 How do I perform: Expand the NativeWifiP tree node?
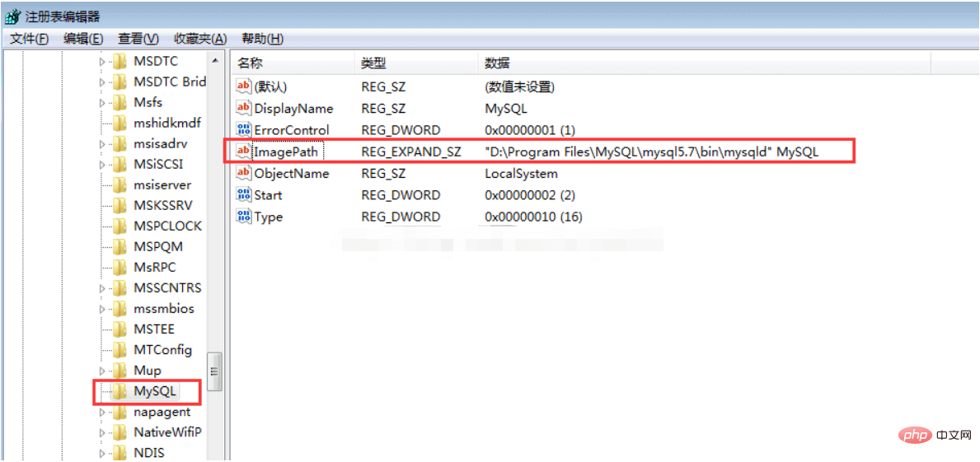pos(102,432)
